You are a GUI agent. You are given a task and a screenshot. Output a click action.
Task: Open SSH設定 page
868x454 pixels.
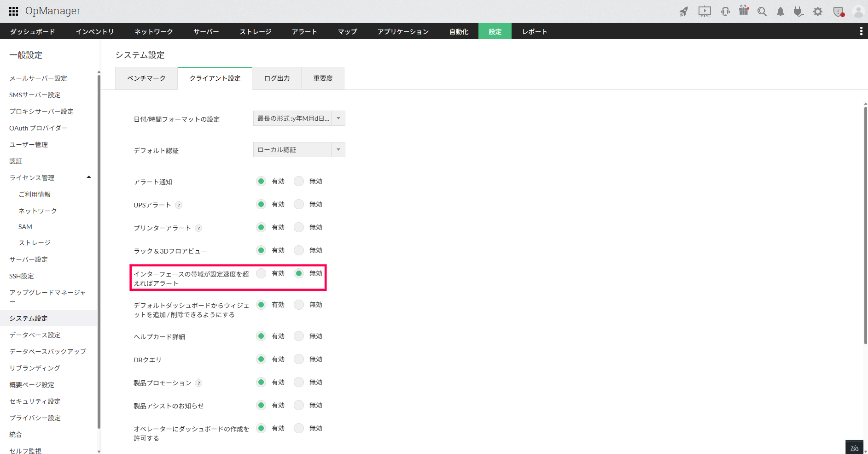22,276
